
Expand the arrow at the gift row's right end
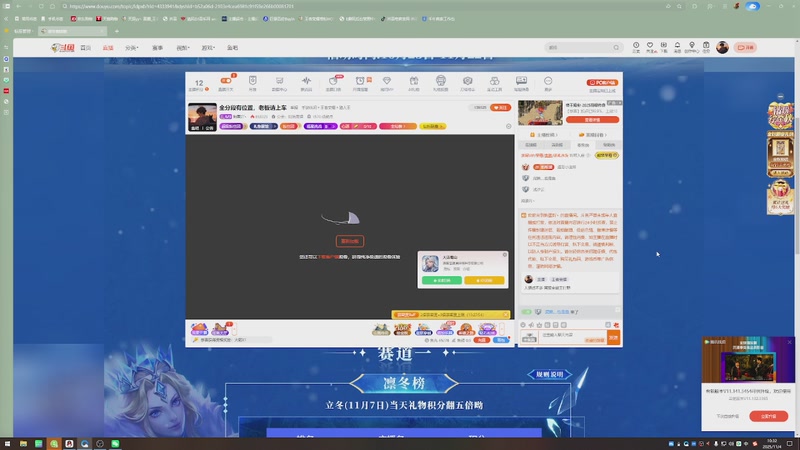pyautogui.click(x=502, y=329)
